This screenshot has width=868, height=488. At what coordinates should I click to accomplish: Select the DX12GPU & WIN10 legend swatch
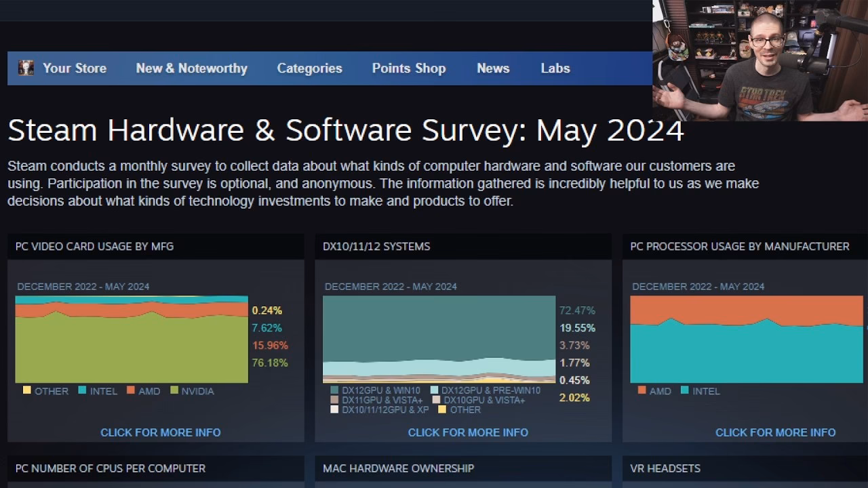[x=334, y=390]
